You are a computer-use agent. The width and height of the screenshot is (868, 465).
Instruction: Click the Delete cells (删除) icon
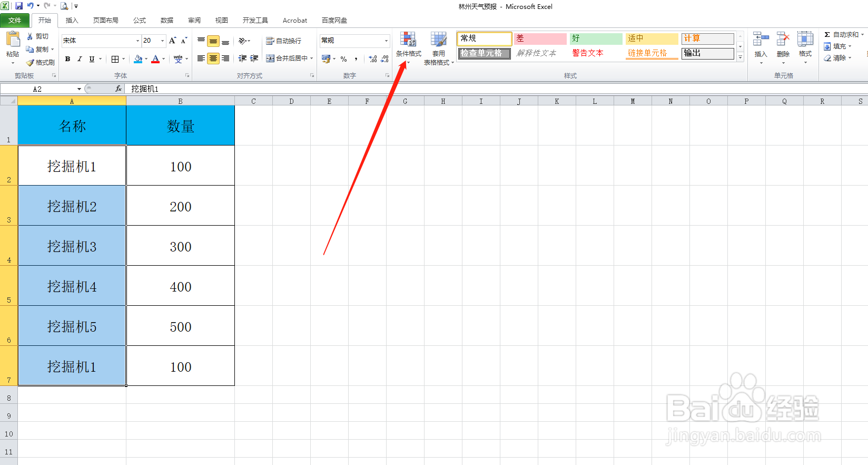(783, 40)
